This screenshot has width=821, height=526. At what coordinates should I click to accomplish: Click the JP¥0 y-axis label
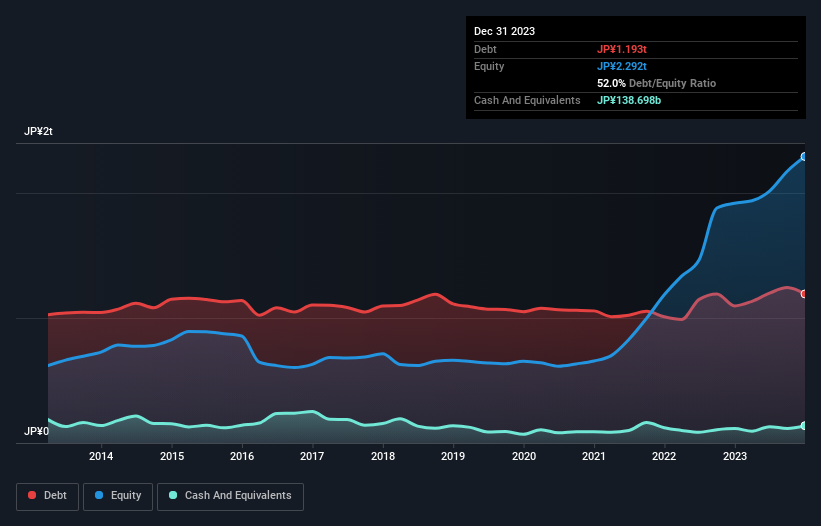tap(36, 431)
